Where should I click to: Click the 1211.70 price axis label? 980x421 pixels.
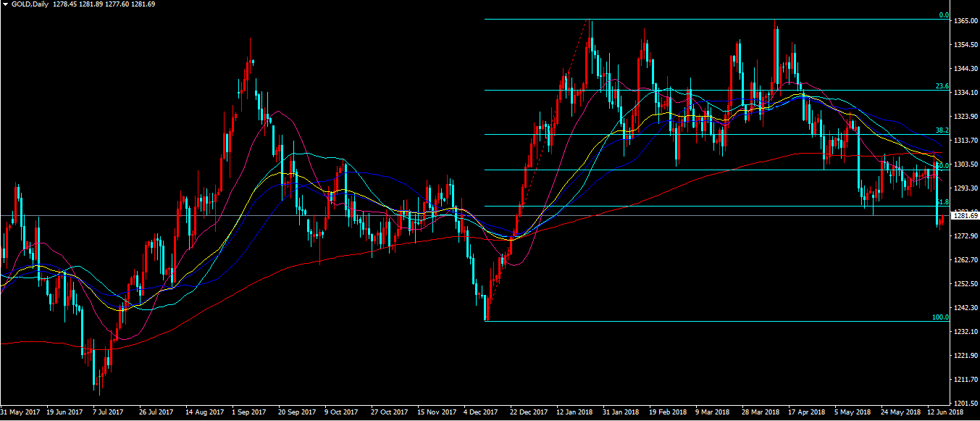click(x=966, y=380)
